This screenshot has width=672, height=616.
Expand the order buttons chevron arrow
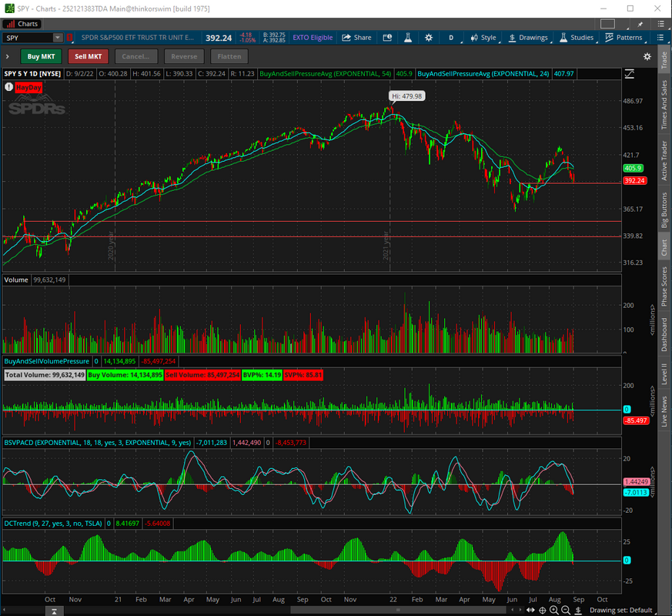click(7, 56)
